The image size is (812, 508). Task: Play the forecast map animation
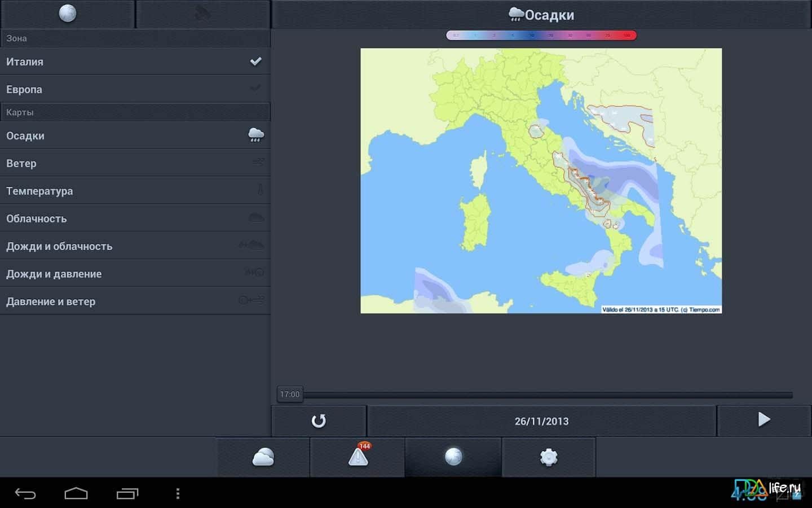764,420
